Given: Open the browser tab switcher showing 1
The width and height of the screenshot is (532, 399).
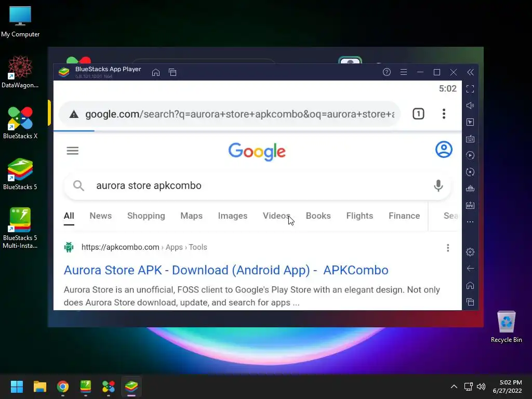Looking at the screenshot, I should (x=418, y=114).
